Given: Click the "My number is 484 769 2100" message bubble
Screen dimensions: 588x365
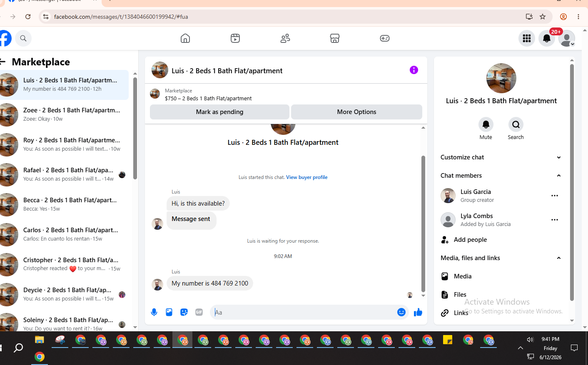Looking at the screenshot, I should pyautogui.click(x=210, y=283).
